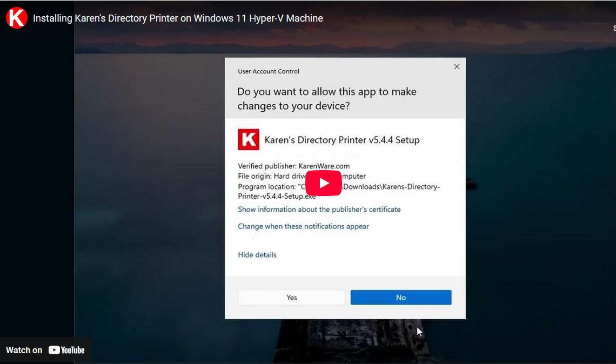Show information about the publisher's certificate
The width and height of the screenshot is (616, 364).
point(319,210)
